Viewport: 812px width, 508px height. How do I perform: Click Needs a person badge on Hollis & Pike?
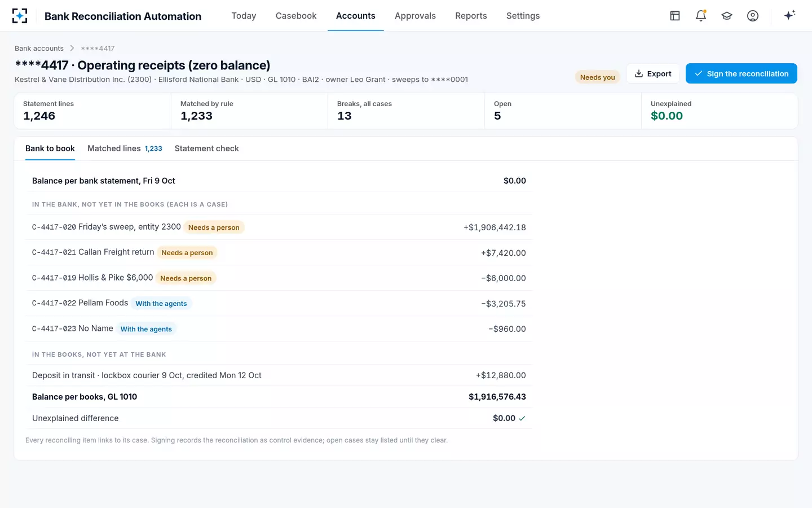[186, 278]
